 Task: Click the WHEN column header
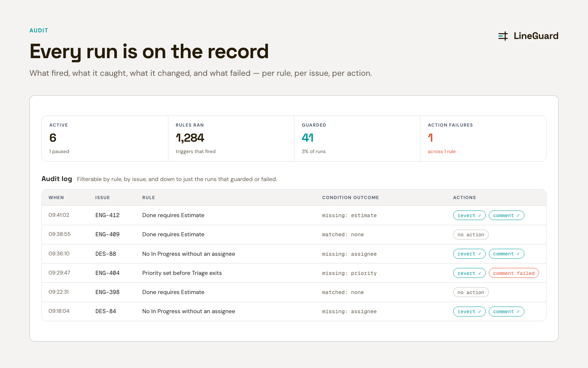[x=56, y=198]
